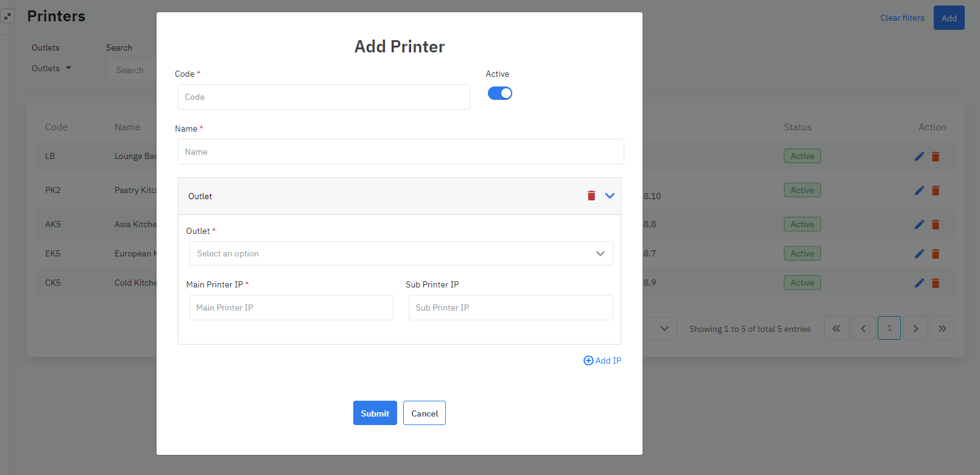Click the edit pencil for CK5 printer
The width and height of the screenshot is (980, 475).
pyautogui.click(x=919, y=283)
